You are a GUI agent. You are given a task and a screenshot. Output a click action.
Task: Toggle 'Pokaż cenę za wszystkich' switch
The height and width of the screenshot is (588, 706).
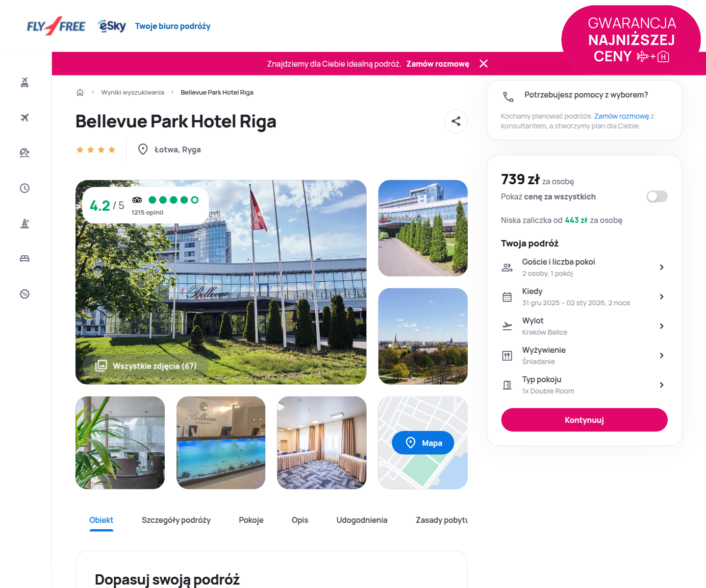point(657,196)
